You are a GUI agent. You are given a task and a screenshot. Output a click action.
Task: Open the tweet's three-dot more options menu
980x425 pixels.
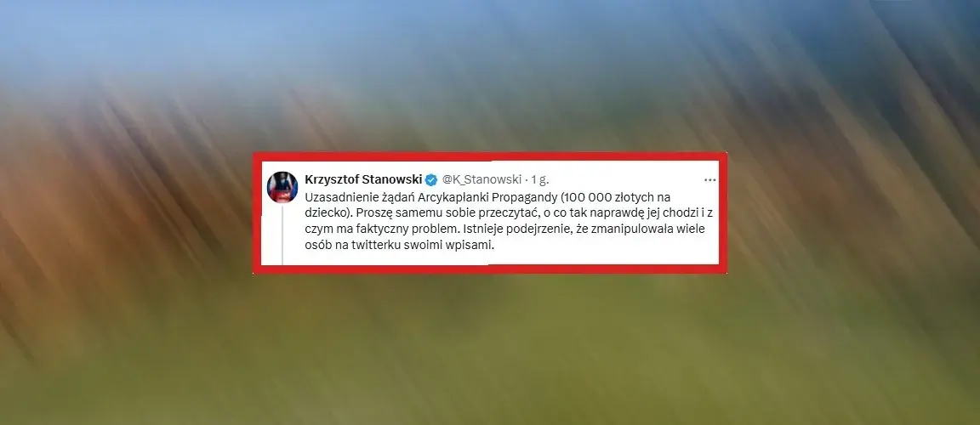pyautogui.click(x=709, y=179)
